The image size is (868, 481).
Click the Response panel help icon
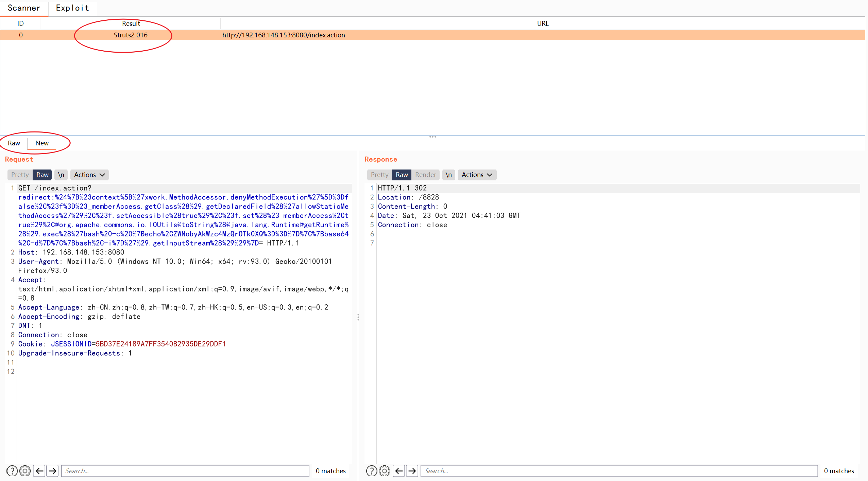[372, 471]
